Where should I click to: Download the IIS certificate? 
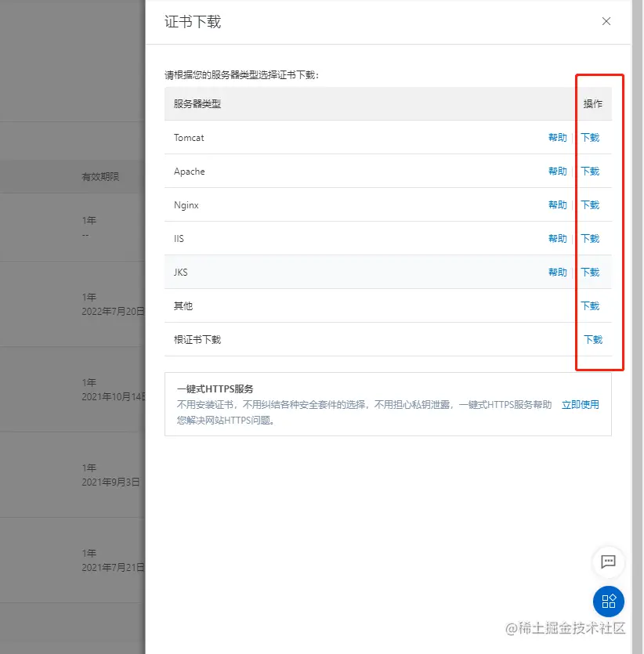(590, 239)
